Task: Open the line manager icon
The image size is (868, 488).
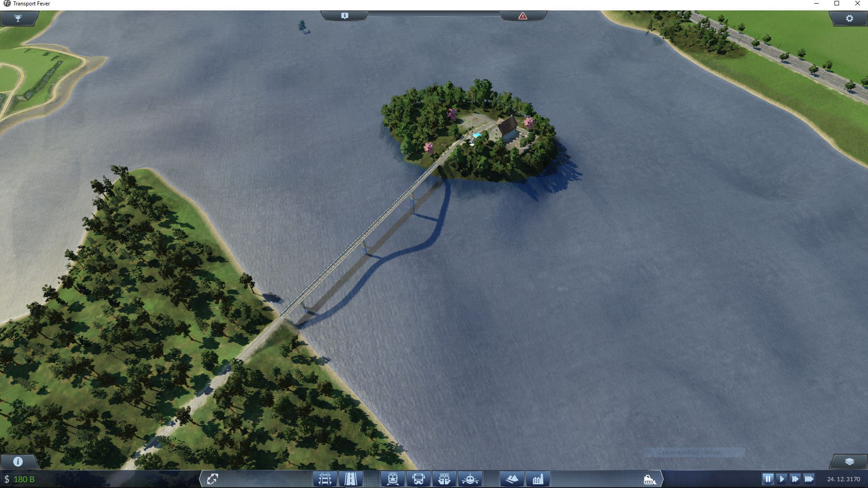Action: [212, 479]
